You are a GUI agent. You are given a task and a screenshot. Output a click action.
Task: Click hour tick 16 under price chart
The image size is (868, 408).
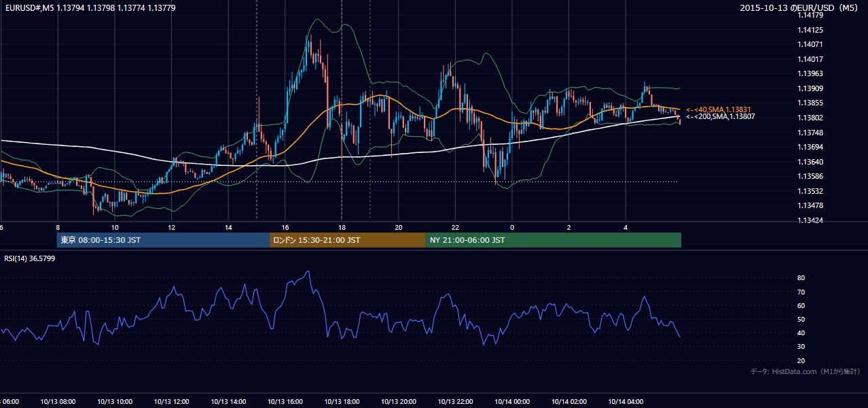coord(285,227)
